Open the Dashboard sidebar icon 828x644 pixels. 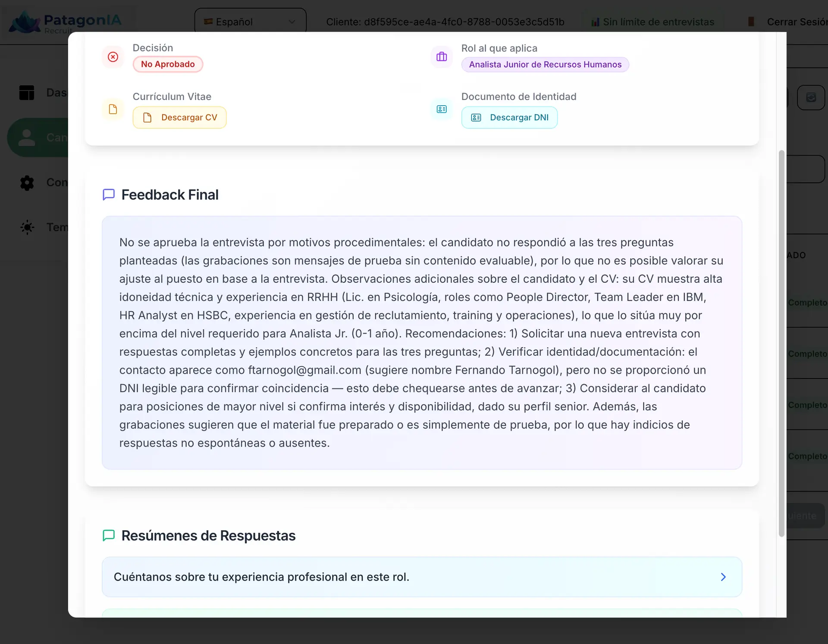(x=27, y=93)
